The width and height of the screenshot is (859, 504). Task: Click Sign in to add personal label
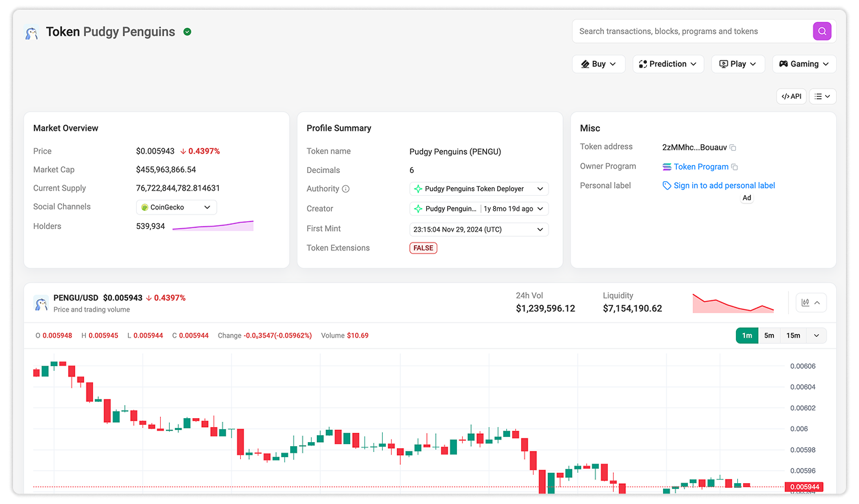(724, 186)
